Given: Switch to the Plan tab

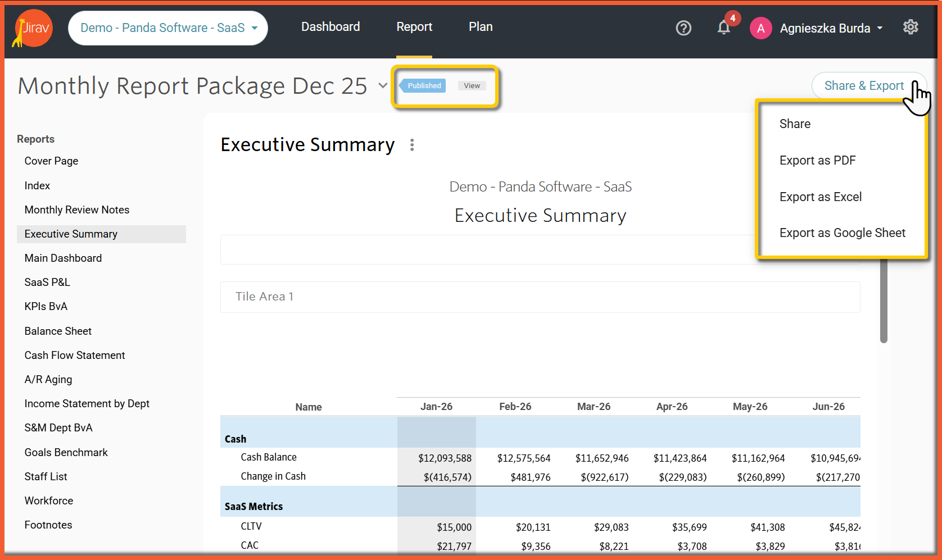Looking at the screenshot, I should (x=481, y=27).
